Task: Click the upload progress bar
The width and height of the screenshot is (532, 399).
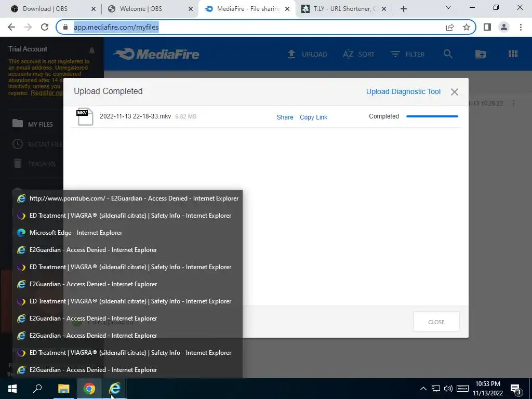Action: point(432,116)
